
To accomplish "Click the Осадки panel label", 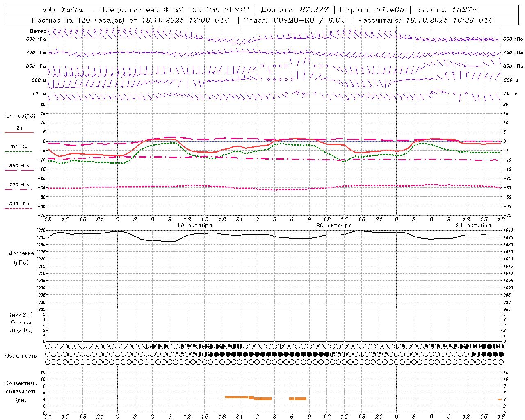I will point(21,322).
